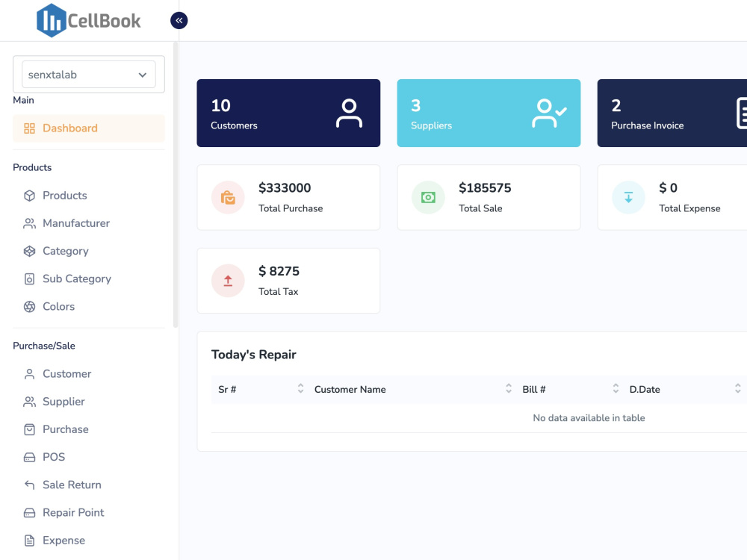Click the Manufacturer people icon
This screenshot has width=747, height=560.
coord(30,223)
